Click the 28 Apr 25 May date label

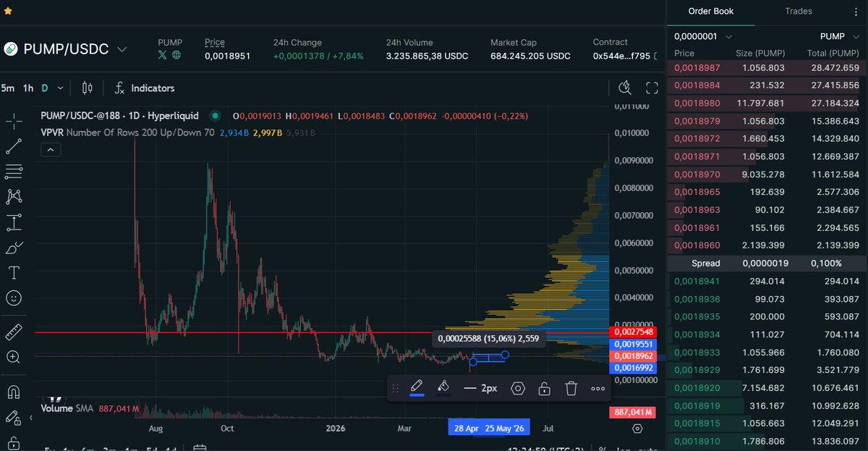point(489,428)
